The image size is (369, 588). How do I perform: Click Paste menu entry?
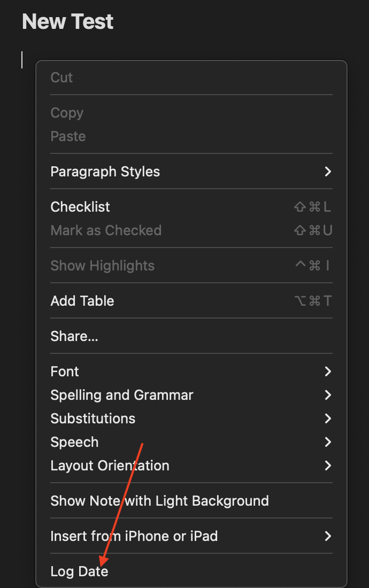(68, 136)
